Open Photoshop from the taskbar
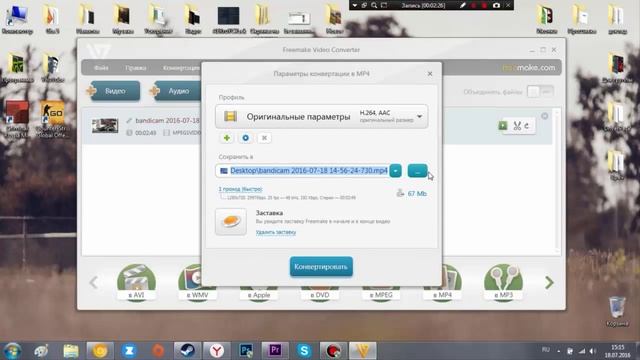 coord(246,351)
